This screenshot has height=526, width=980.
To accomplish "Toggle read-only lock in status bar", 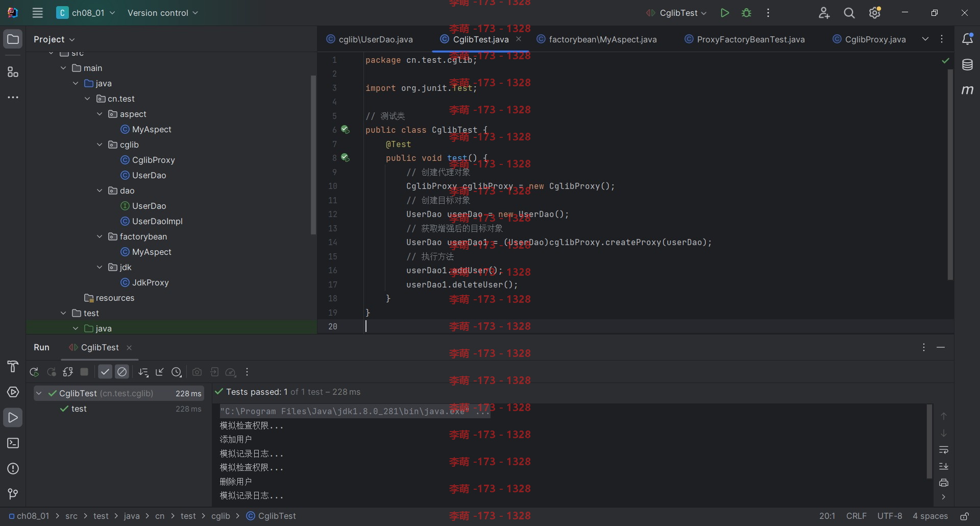I will [964, 516].
